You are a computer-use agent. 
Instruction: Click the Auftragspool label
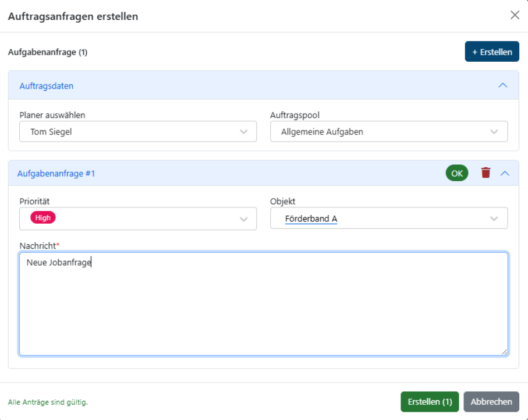[x=295, y=115]
